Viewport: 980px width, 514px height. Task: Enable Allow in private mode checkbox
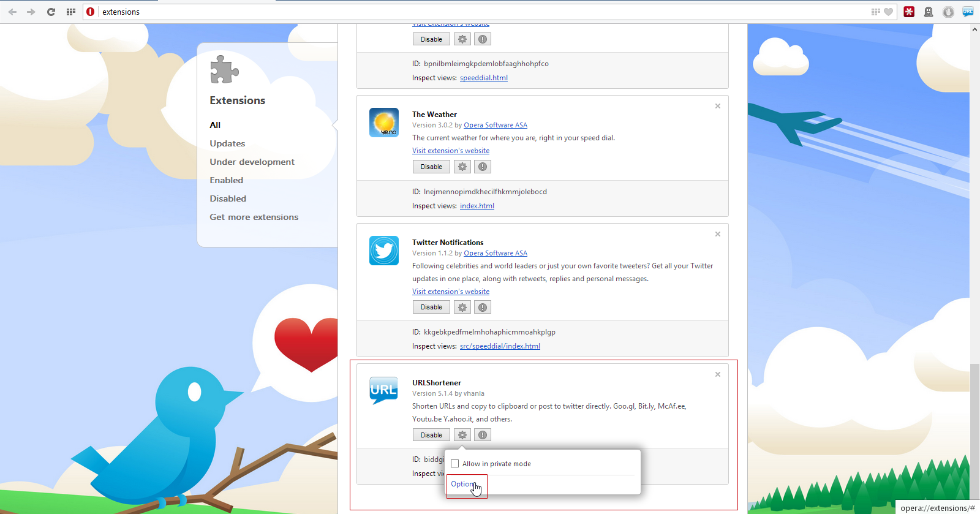[x=455, y=464]
